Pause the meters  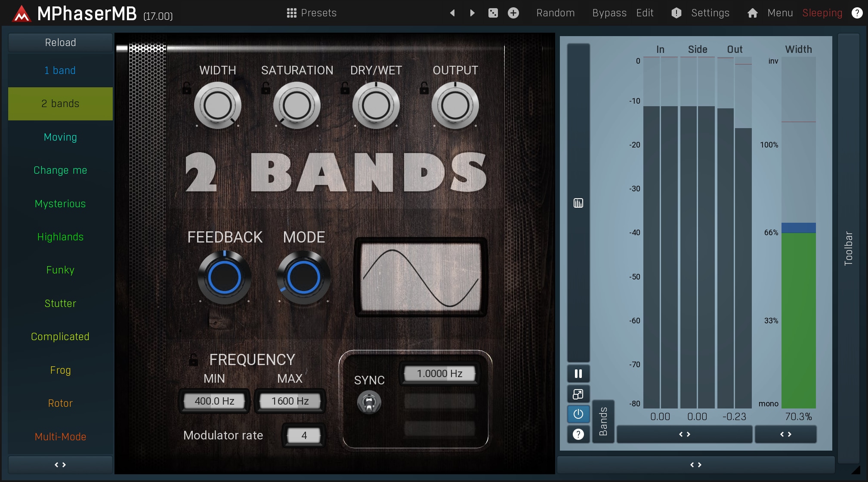tap(578, 374)
